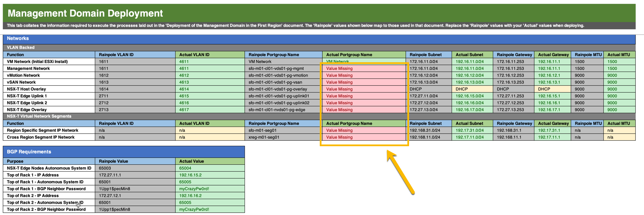Viewport: 644px width, 215px height.
Task: Click the Management Network Actual Portgroup Name cell
Action: pos(363,68)
